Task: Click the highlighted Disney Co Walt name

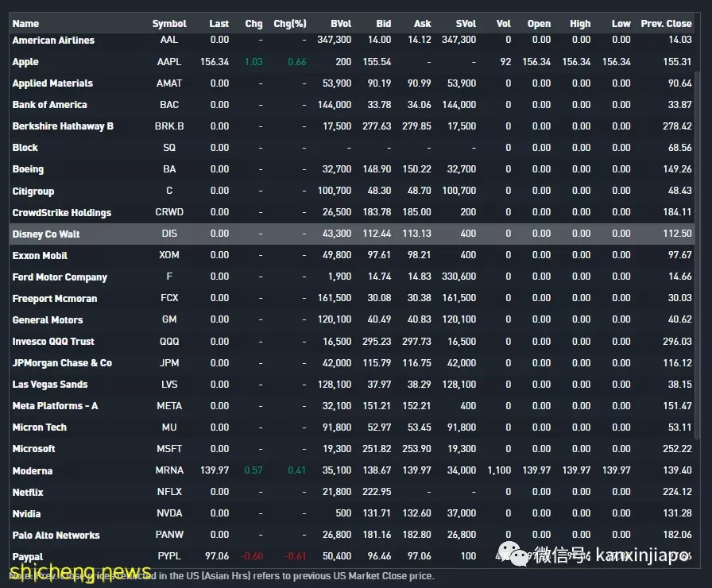Action: coord(46,234)
